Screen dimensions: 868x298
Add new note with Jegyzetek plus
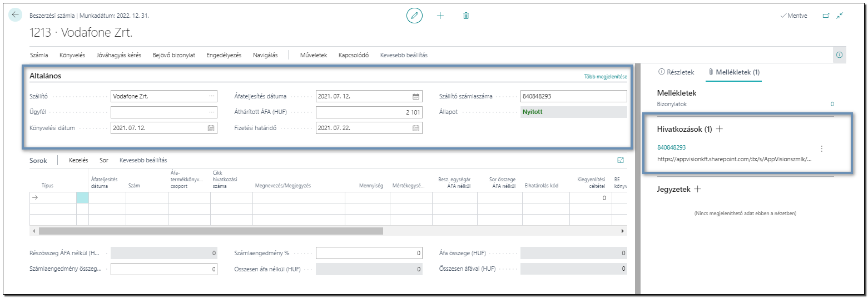697,189
